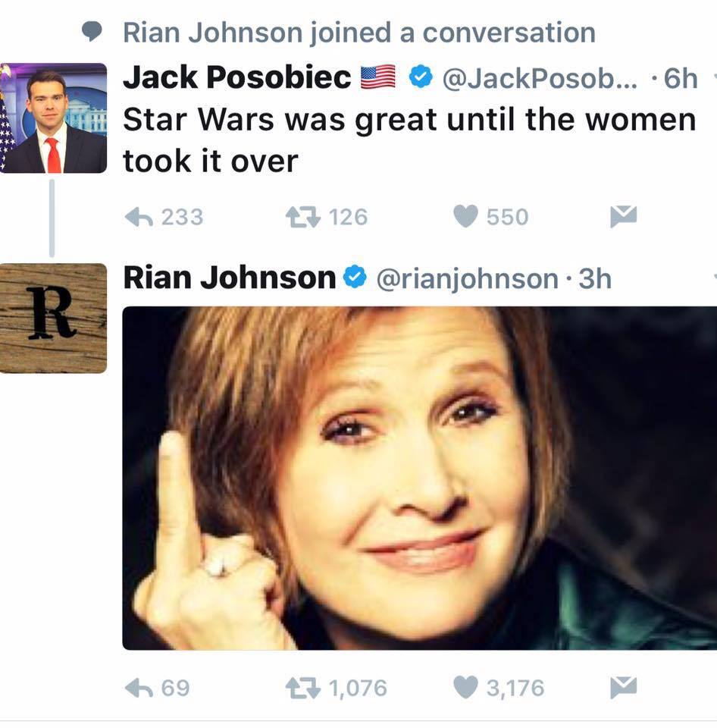
Task: Click the conversation speech bubble icon
Action: (92, 32)
